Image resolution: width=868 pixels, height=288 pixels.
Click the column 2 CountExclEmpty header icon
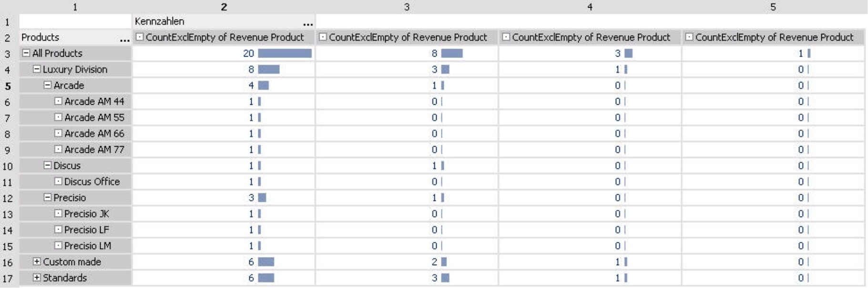point(140,37)
